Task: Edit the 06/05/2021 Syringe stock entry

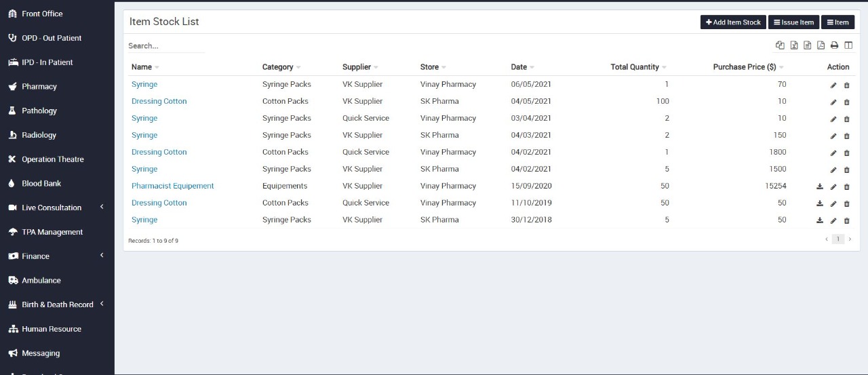Action: pos(833,85)
